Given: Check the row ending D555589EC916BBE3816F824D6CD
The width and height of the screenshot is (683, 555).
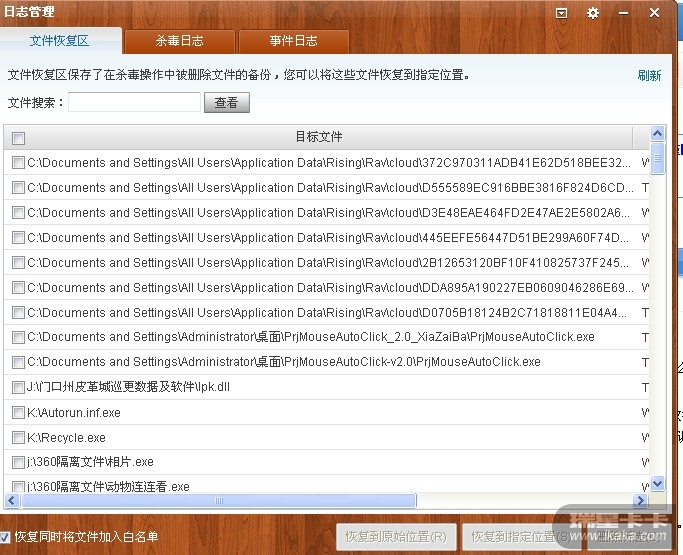Looking at the screenshot, I should click(18, 188).
